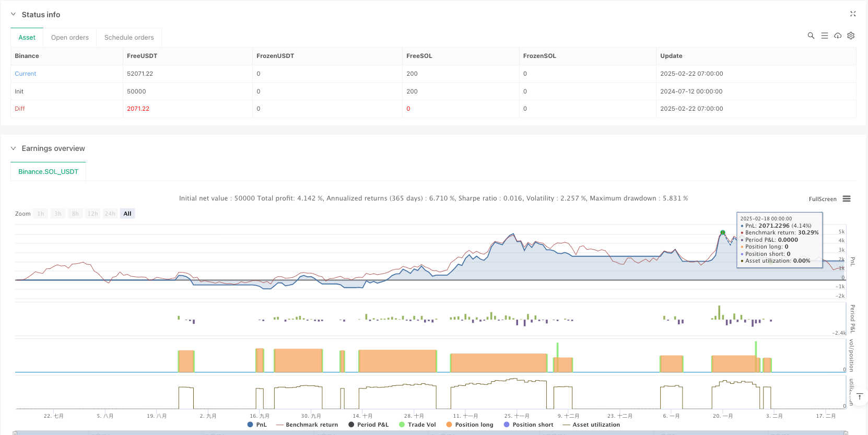The height and width of the screenshot is (435, 868).
Task: Open the list view menu icon
Action: [x=825, y=36]
